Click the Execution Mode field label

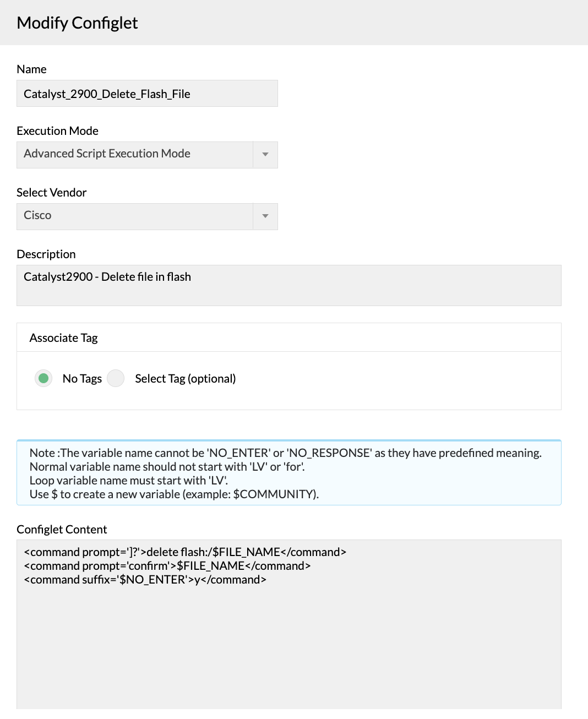point(58,131)
